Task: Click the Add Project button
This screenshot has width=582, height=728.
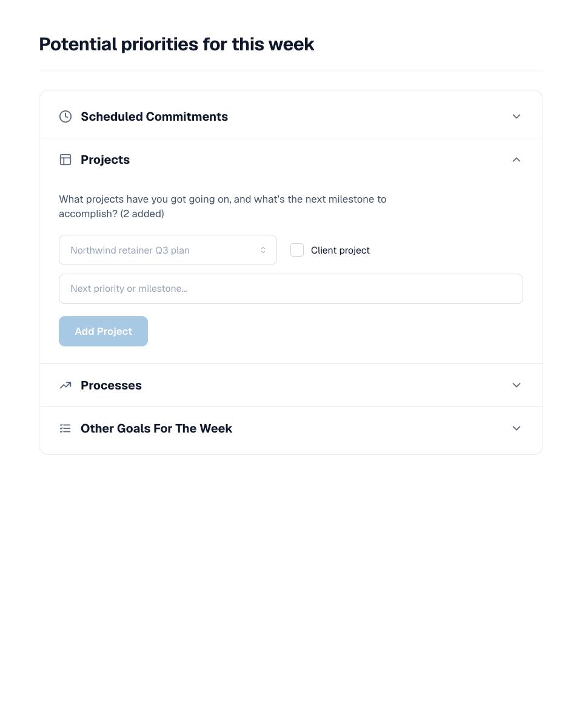Action: tap(103, 331)
